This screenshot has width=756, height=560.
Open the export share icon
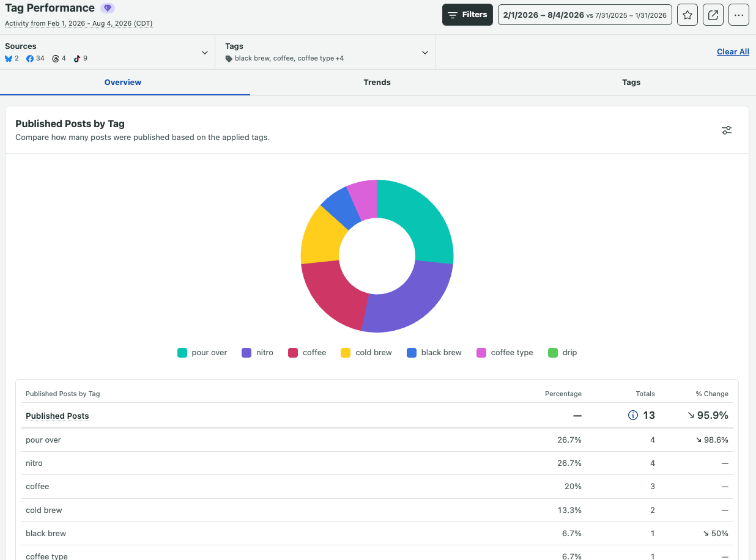pyautogui.click(x=713, y=15)
